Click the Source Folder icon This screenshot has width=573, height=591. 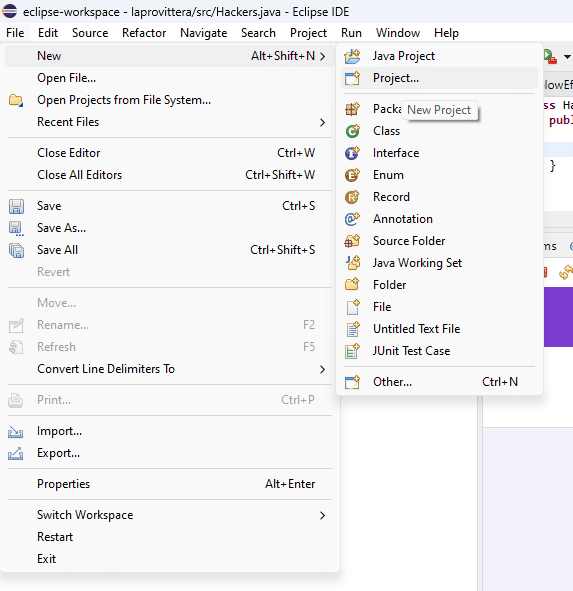click(352, 241)
